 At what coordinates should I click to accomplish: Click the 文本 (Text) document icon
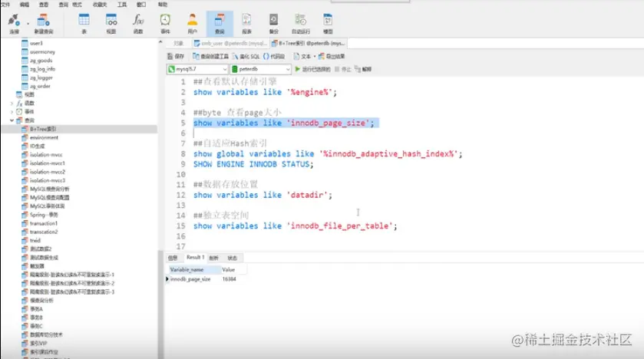(x=302, y=56)
